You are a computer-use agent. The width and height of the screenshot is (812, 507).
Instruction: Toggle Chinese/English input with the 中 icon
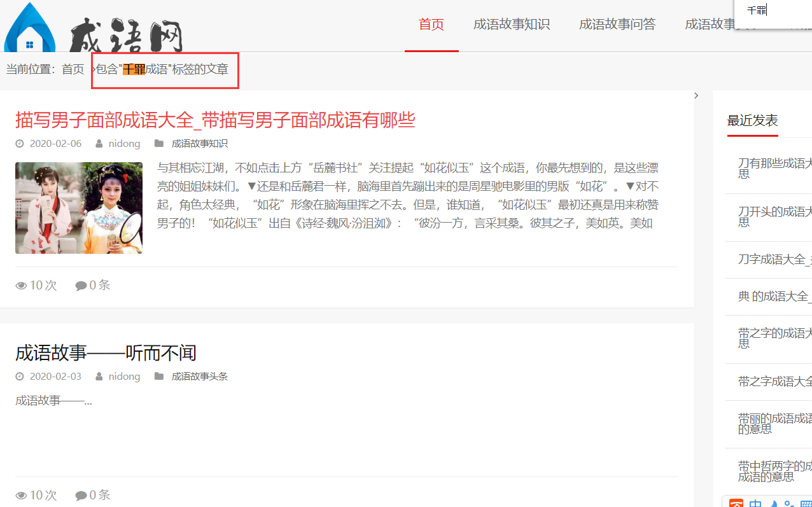(x=755, y=503)
